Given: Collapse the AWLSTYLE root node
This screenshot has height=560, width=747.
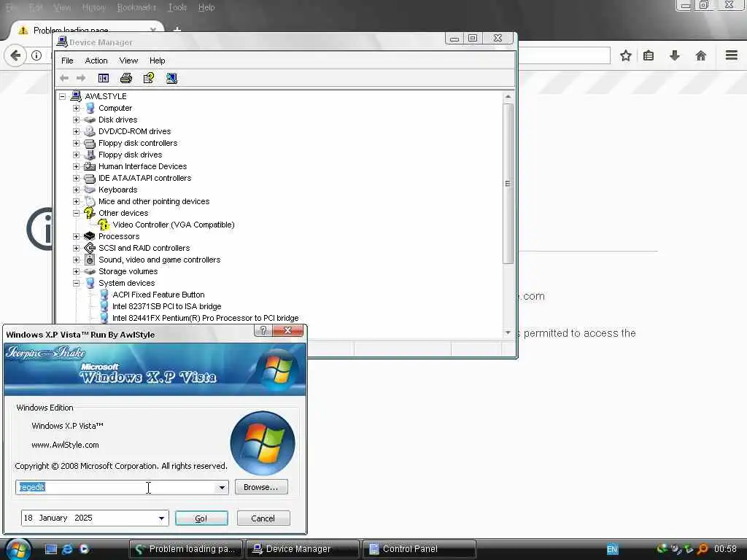Looking at the screenshot, I should coord(63,96).
